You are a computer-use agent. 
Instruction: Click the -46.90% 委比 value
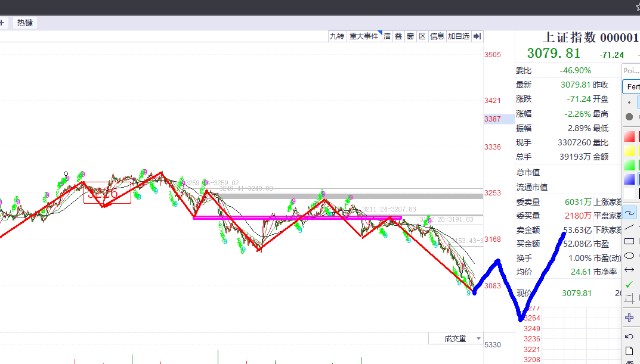coord(576,70)
